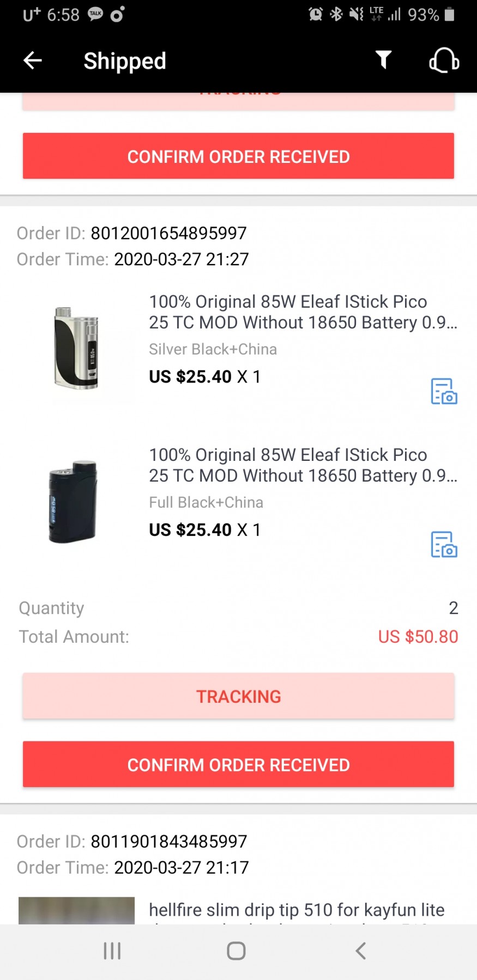Confirm order received for order 8012001654895997

point(238,764)
